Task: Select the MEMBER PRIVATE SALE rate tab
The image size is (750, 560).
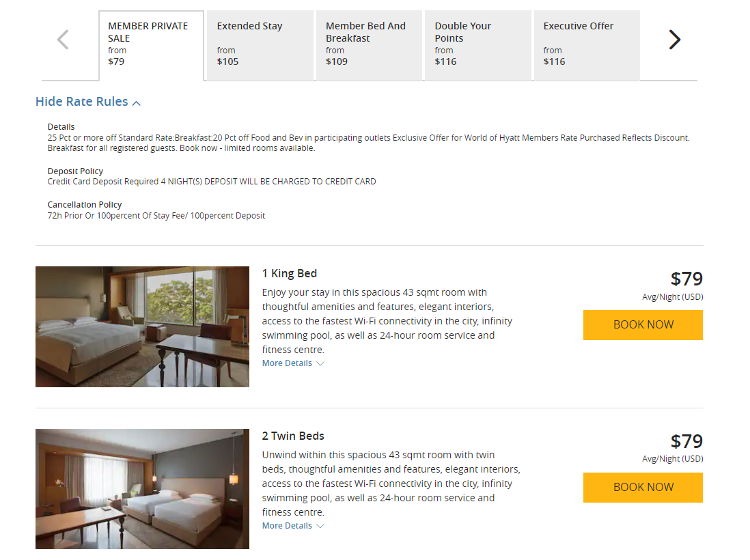Action: [x=150, y=44]
